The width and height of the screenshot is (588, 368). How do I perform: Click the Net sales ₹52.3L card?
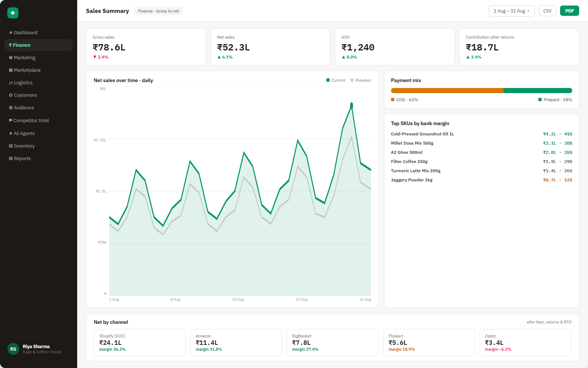click(x=270, y=47)
